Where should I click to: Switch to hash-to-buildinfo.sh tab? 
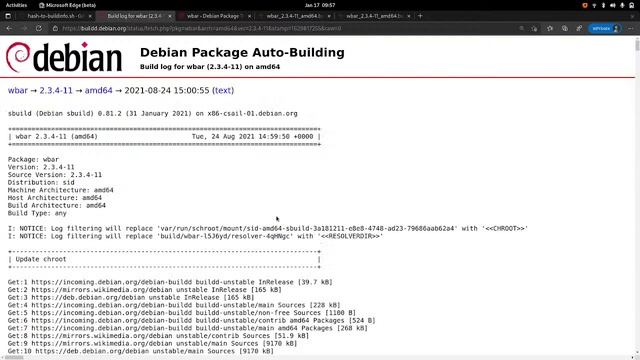(54, 16)
